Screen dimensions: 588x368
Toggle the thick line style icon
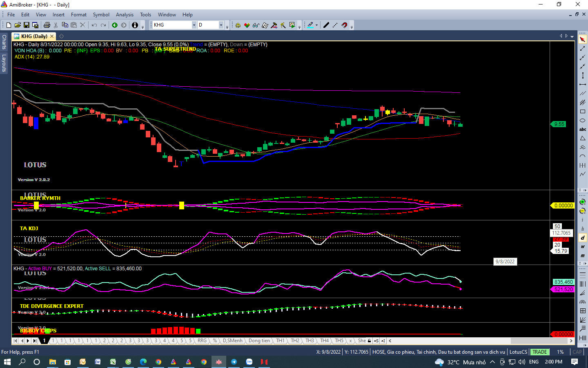(326, 25)
